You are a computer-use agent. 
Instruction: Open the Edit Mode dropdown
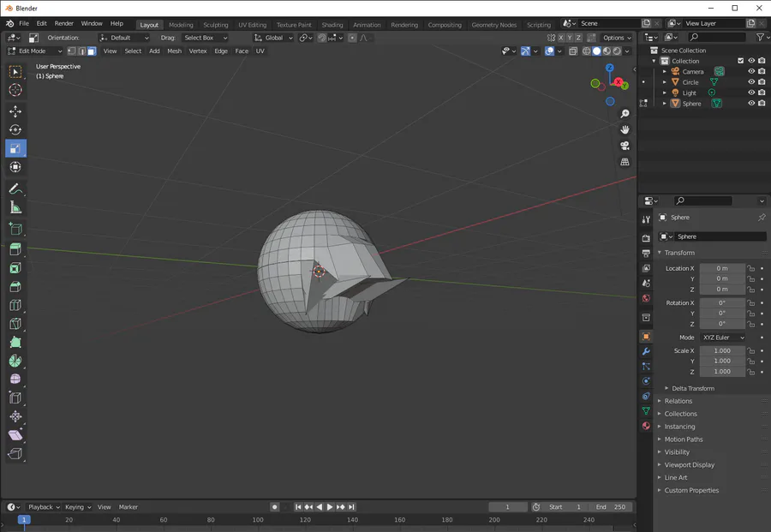(35, 51)
